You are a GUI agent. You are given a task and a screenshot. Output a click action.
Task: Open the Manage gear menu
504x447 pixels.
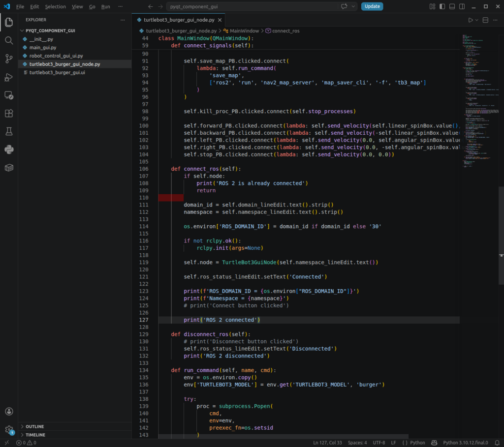(x=9, y=429)
